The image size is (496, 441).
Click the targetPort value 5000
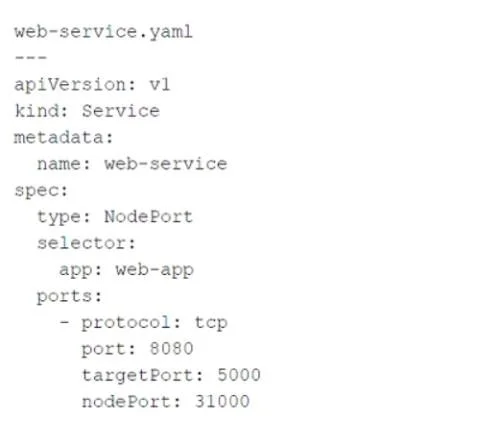click(239, 375)
